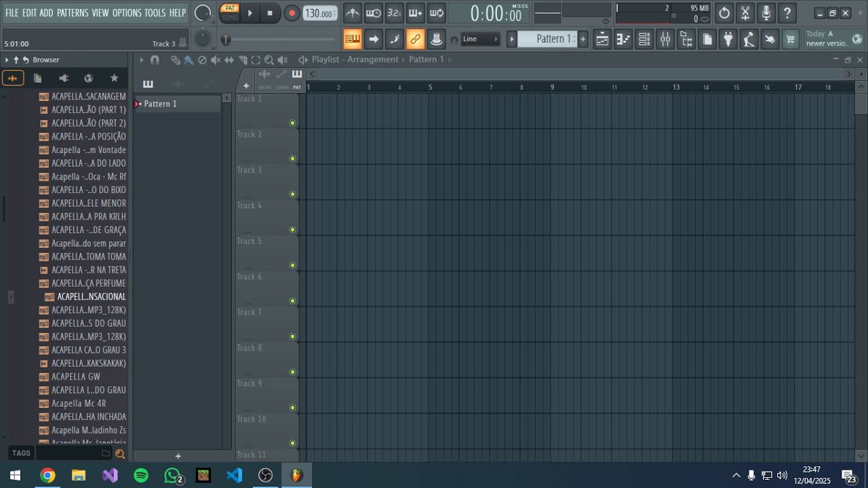
Task: Open the pattern options arrow
Action: coord(512,39)
